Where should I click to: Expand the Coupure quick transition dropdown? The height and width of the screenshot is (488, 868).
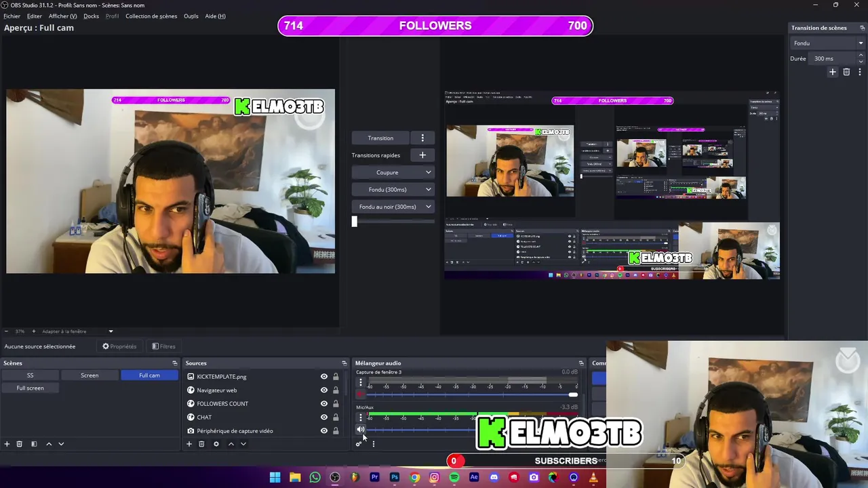tap(428, 172)
